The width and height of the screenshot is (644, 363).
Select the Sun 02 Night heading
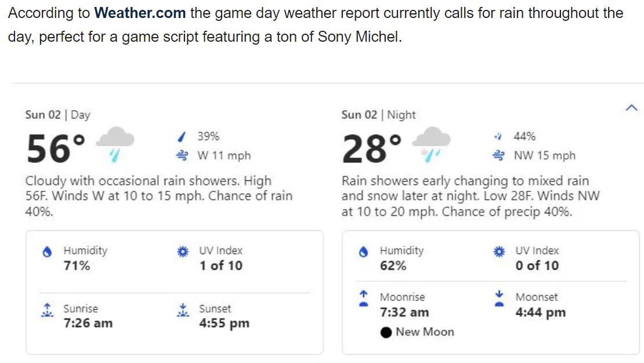378,115
